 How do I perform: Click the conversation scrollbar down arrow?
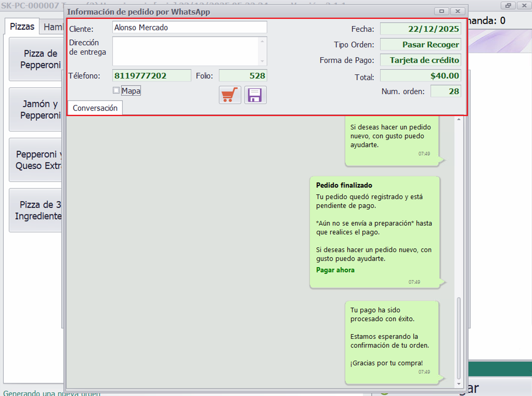click(459, 383)
